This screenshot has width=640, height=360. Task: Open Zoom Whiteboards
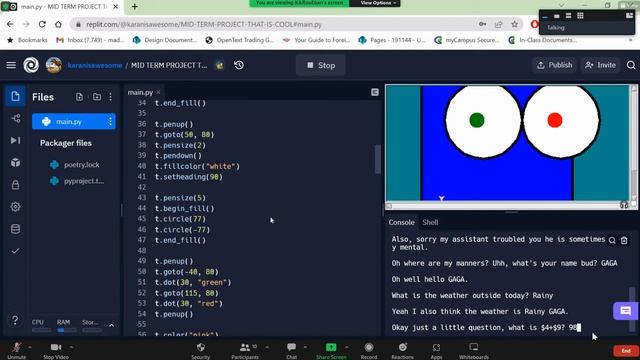(x=473, y=350)
